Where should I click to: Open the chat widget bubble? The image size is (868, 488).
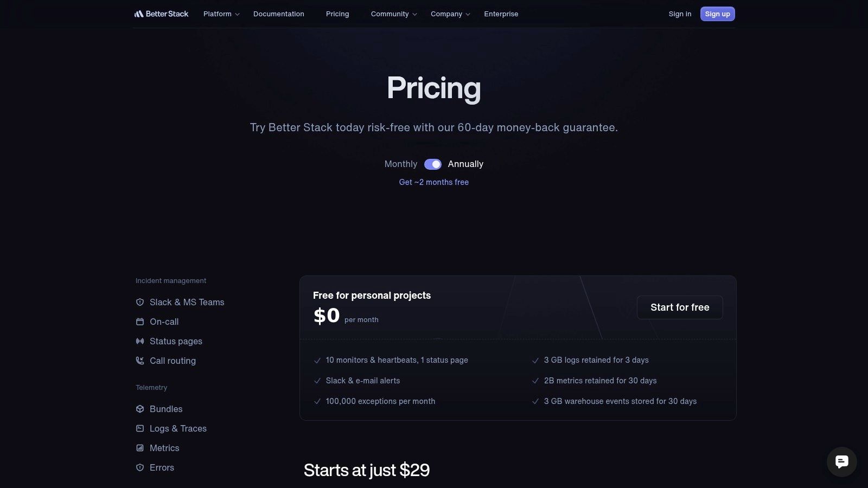tap(841, 461)
